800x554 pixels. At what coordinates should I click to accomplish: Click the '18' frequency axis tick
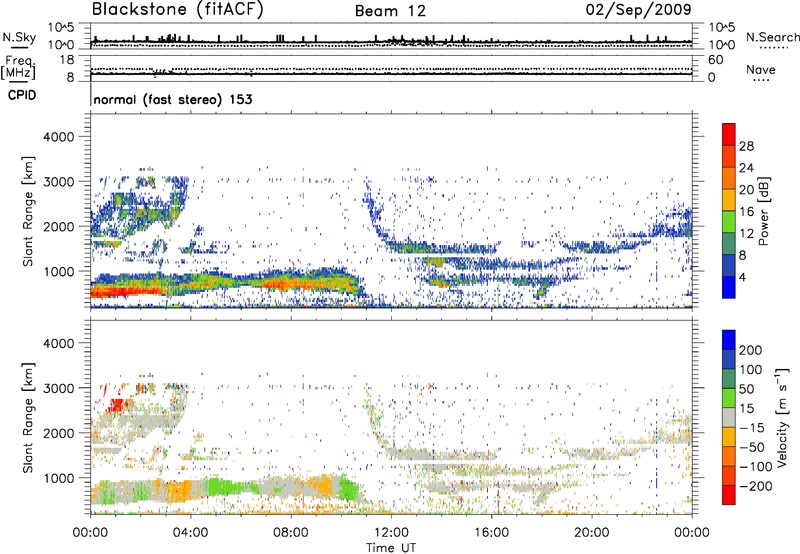coord(67,60)
